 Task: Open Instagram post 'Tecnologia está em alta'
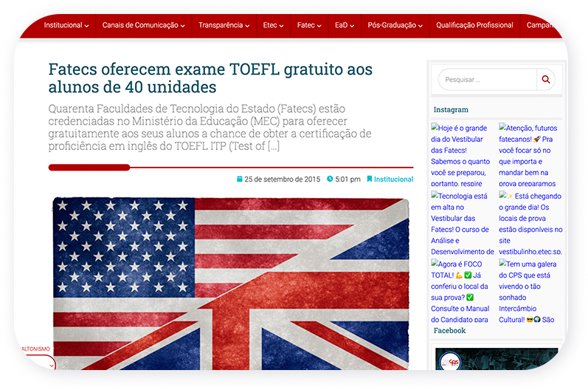462,223
